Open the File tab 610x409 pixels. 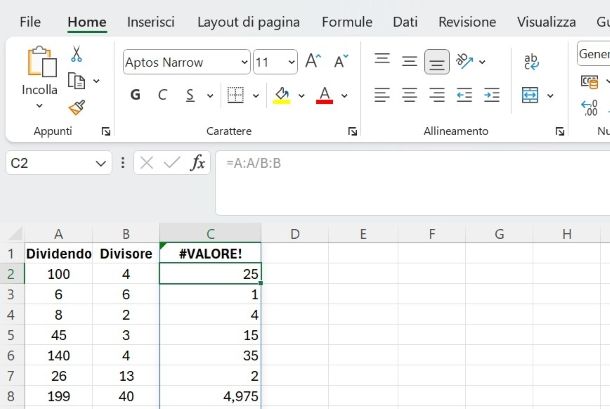[30, 22]
